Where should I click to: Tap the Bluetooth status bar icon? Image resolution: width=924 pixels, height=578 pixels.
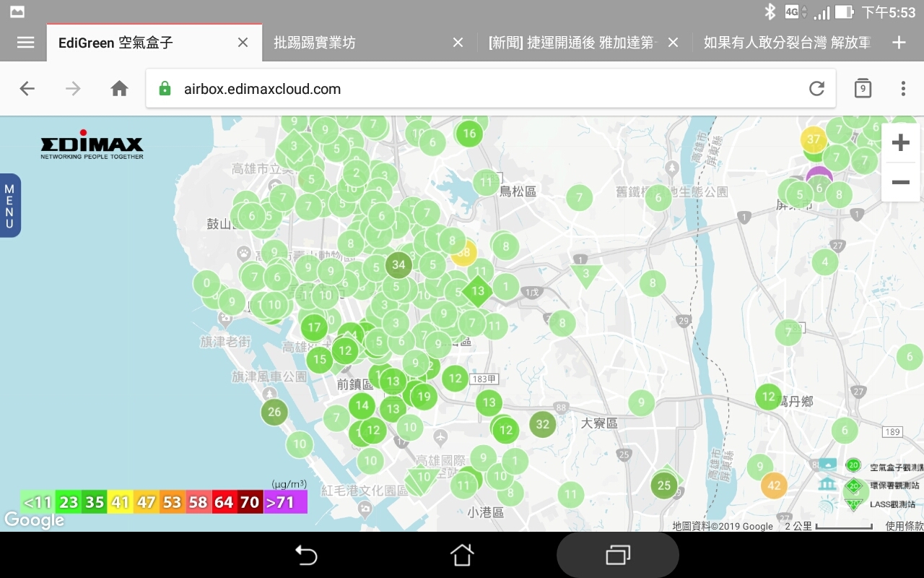770,12
